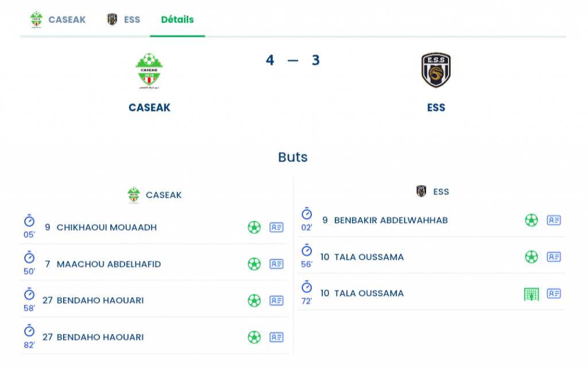Open Benbakir Abdelwahhab player card icon
Screen dimensions: 588x370
[x=554, y=220]
